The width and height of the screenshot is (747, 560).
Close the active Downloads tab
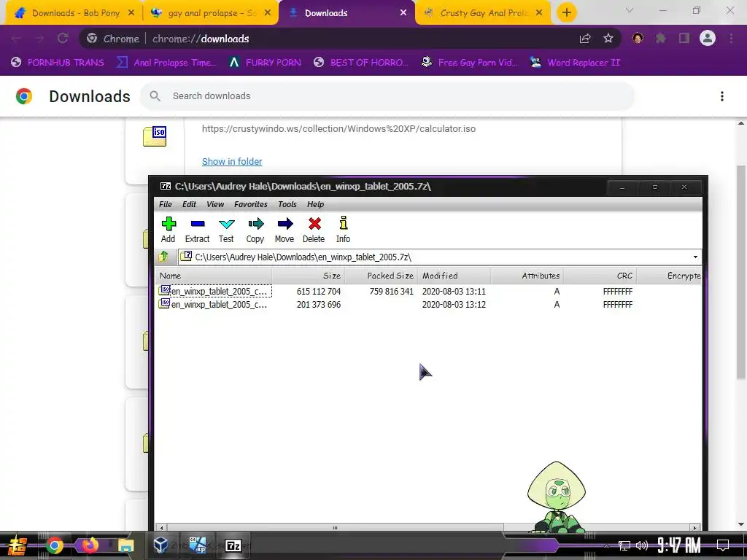coord(403,13)
